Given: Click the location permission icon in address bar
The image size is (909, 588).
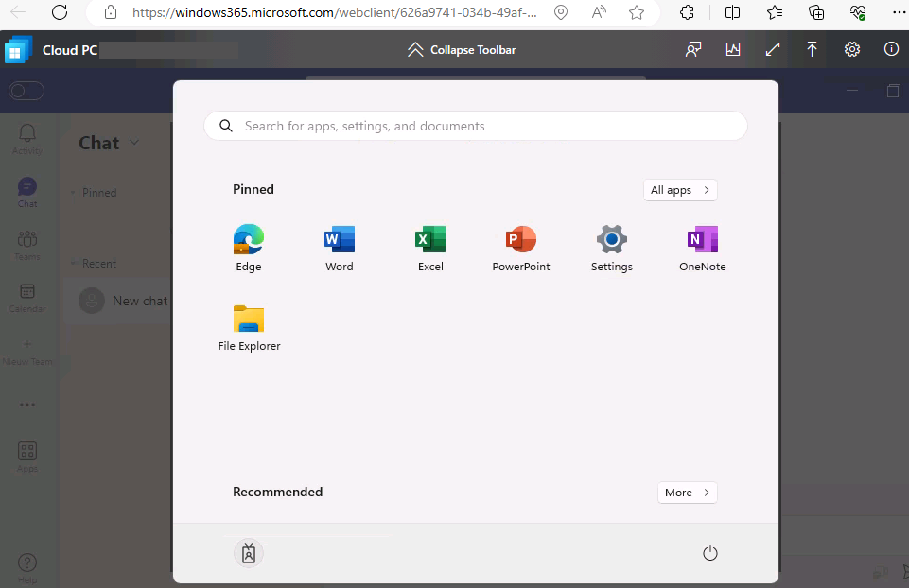Looking at the screenshot, I should [561, 12].
